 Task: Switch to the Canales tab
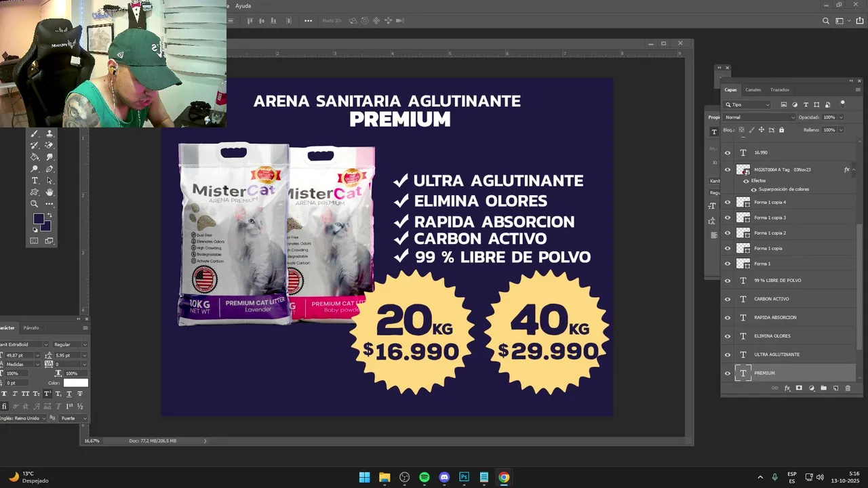(x=753, y=90)
